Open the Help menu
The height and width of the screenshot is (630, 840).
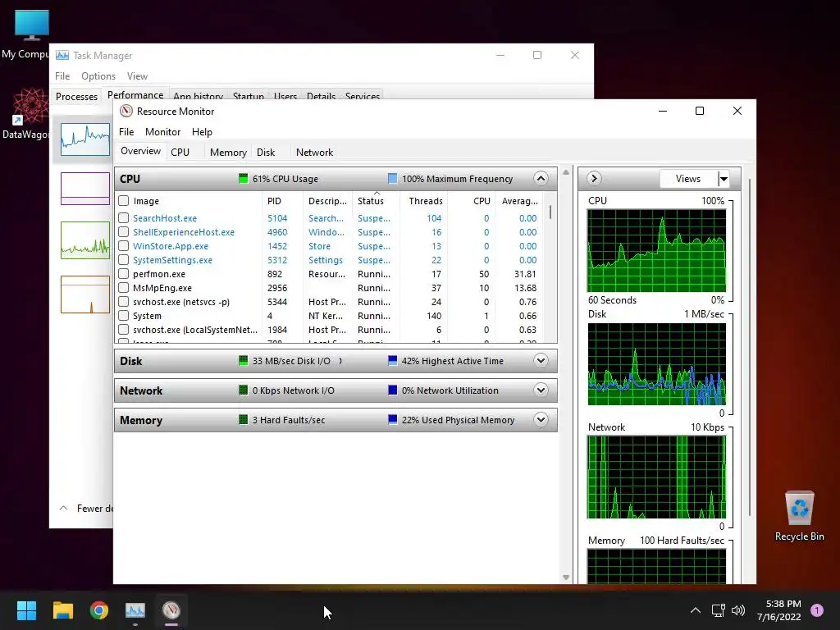point(202,132)
